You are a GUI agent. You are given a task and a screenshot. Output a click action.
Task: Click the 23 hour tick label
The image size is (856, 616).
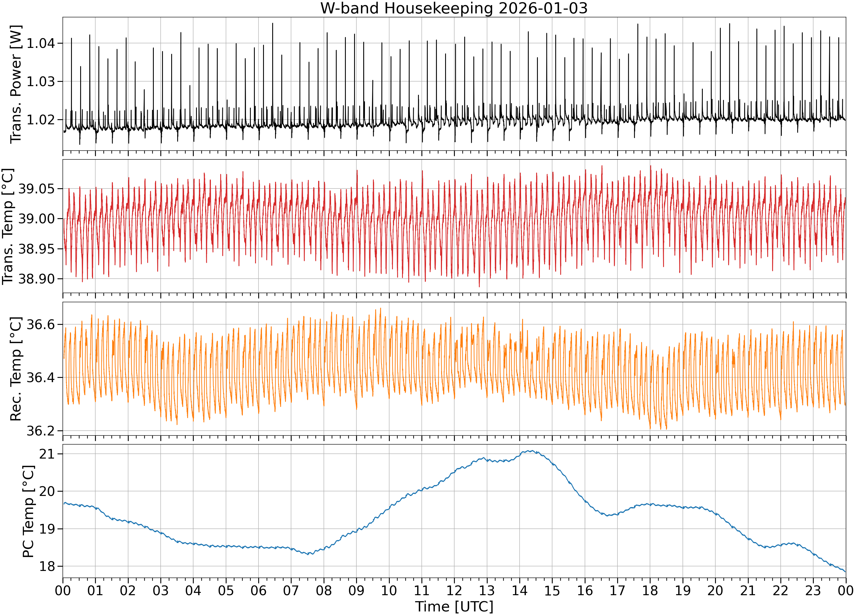(813, 590)
